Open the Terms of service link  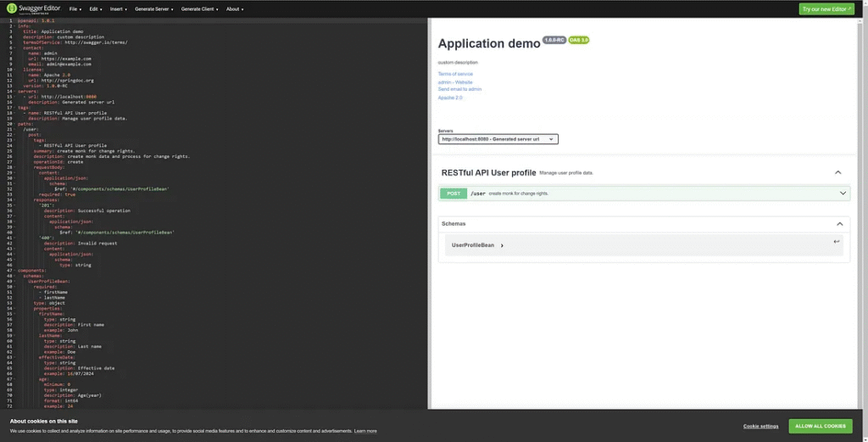455,74
